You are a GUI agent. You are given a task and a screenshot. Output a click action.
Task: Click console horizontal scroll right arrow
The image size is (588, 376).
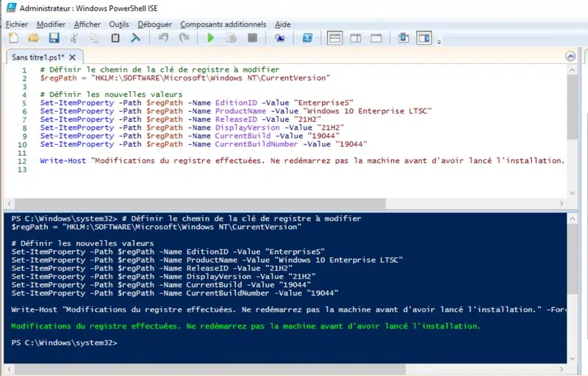click(x=562, y=369)
